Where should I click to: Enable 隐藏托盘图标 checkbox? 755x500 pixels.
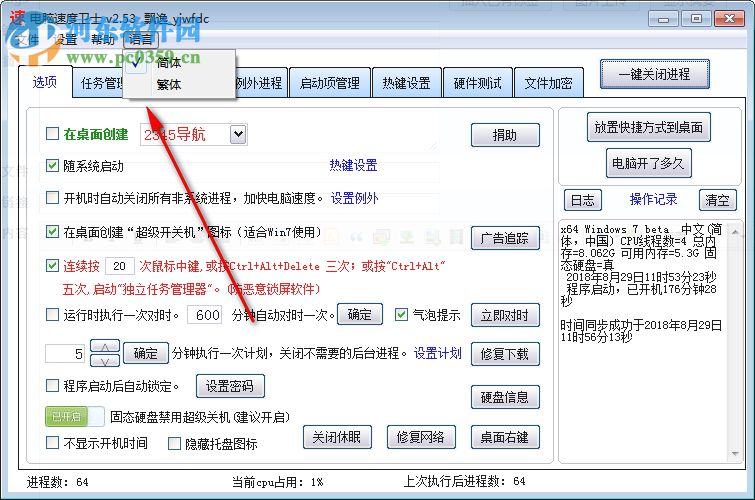click(x=174, y=444)
